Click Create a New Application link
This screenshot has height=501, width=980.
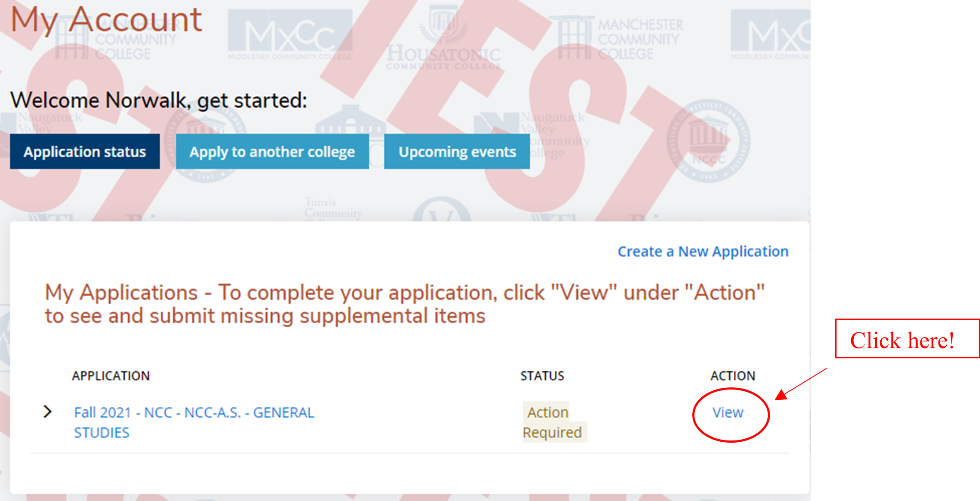pos(703,252)
